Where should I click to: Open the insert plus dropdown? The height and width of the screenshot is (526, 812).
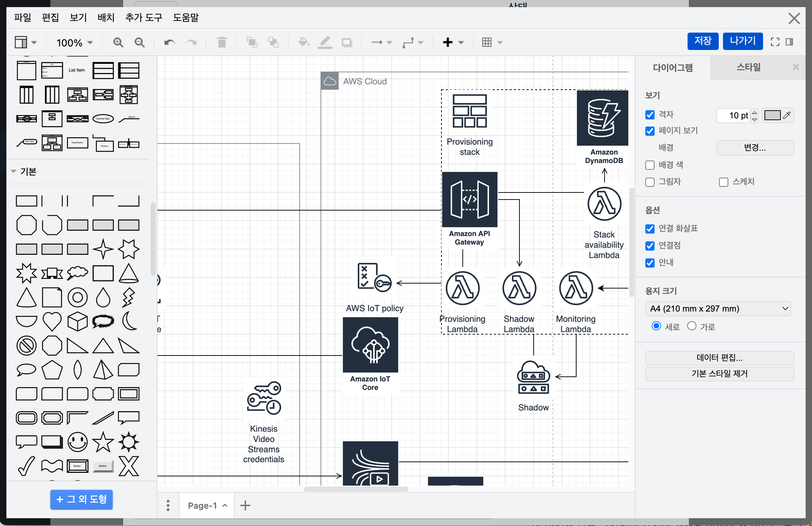point(453,43)
